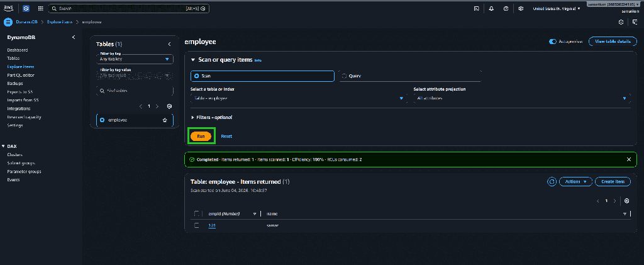644x265 pixels.
Task: Open the AWS services grid menu
Action: 41,8
